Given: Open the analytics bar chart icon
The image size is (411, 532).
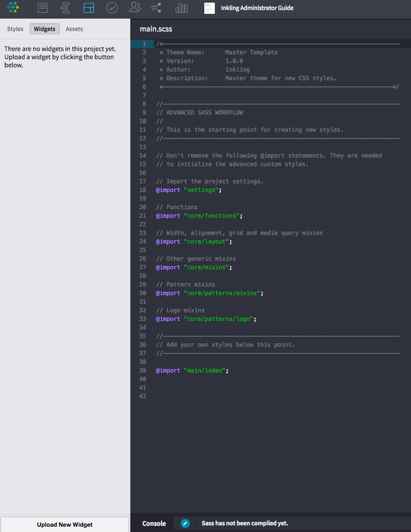Looking at the screenshot, I should 181,8.
